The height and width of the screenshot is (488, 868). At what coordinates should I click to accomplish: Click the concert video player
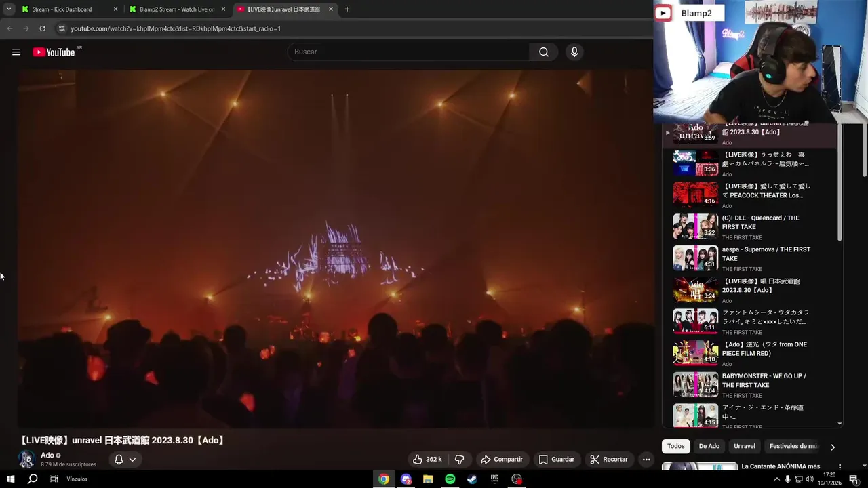[336, 249]
